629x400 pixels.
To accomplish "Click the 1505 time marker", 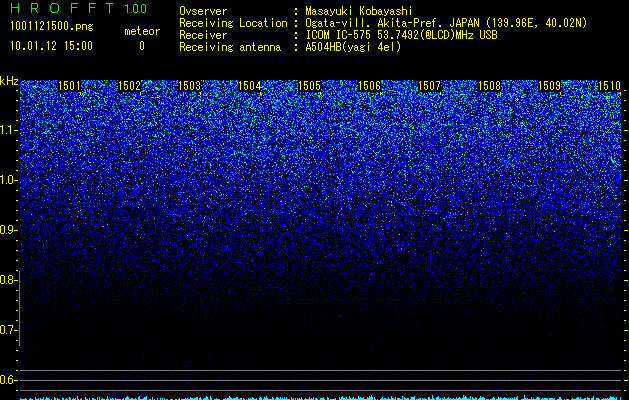I will pos(309,86).
